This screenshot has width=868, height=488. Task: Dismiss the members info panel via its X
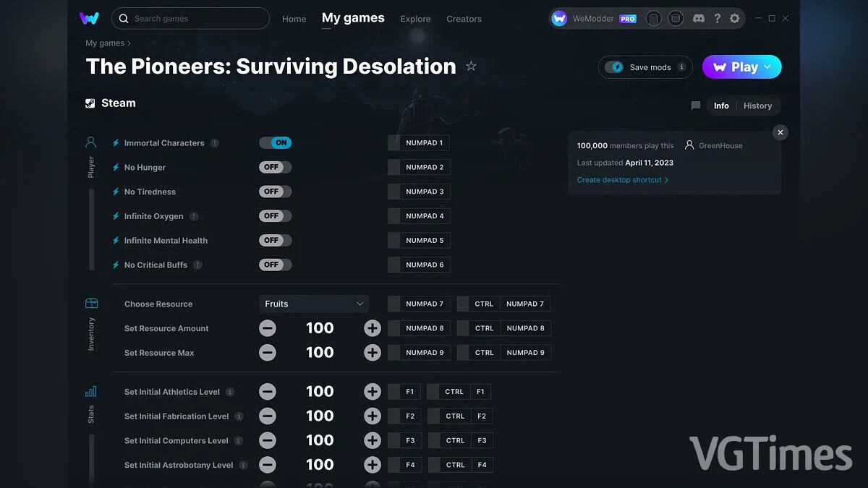coord(780,132)
